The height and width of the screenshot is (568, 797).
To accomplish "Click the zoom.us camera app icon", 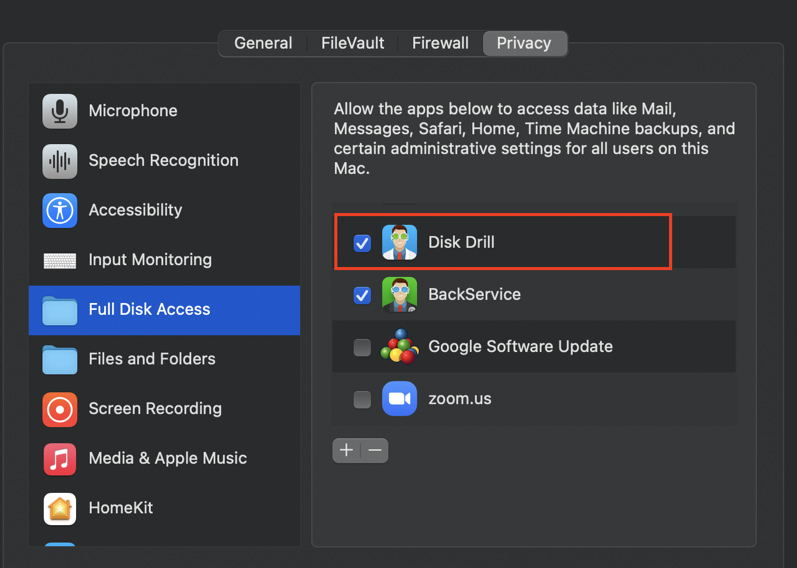I will point(399,399).
